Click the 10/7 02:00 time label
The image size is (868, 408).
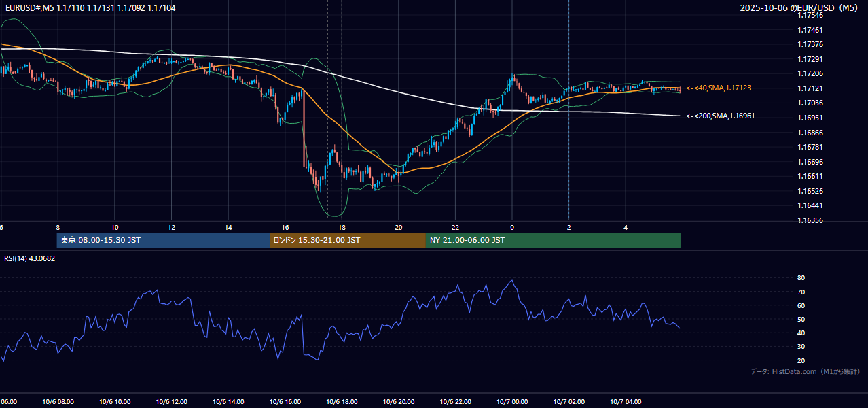[x=569, y=402]
